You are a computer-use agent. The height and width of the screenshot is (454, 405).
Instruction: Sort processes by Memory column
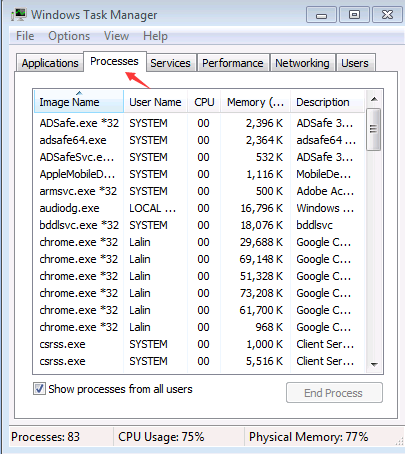[255, 102]
